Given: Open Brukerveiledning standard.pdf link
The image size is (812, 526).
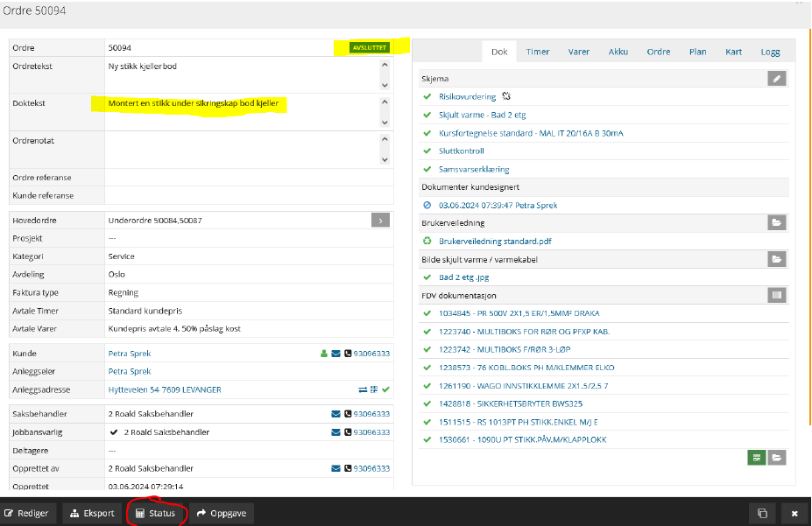Looking at the screenshot, I should (x=495, y=242).
